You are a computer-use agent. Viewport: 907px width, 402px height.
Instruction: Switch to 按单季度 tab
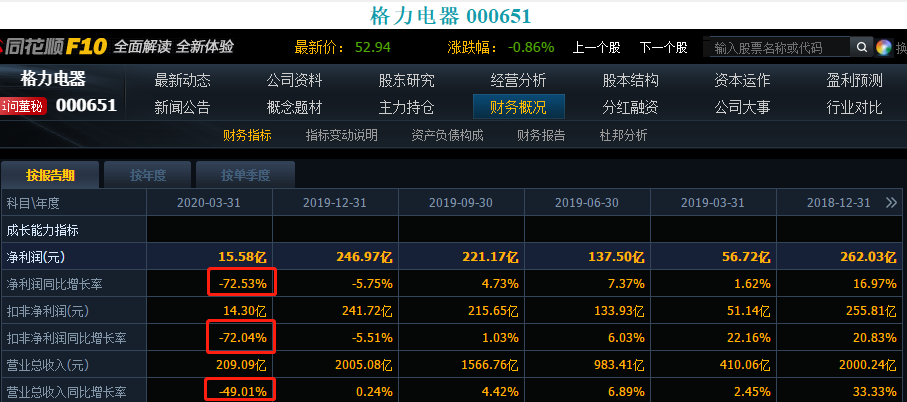(245, 175)
